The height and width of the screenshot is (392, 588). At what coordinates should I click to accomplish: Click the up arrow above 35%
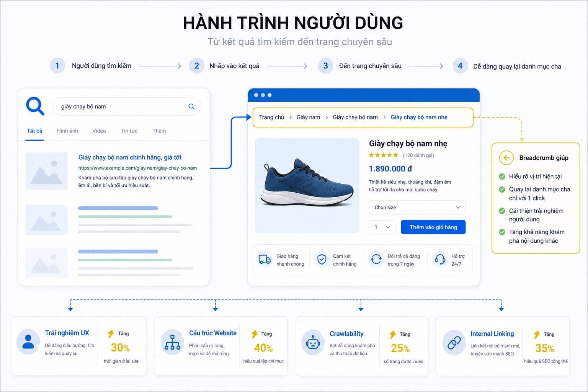(537, 335)
